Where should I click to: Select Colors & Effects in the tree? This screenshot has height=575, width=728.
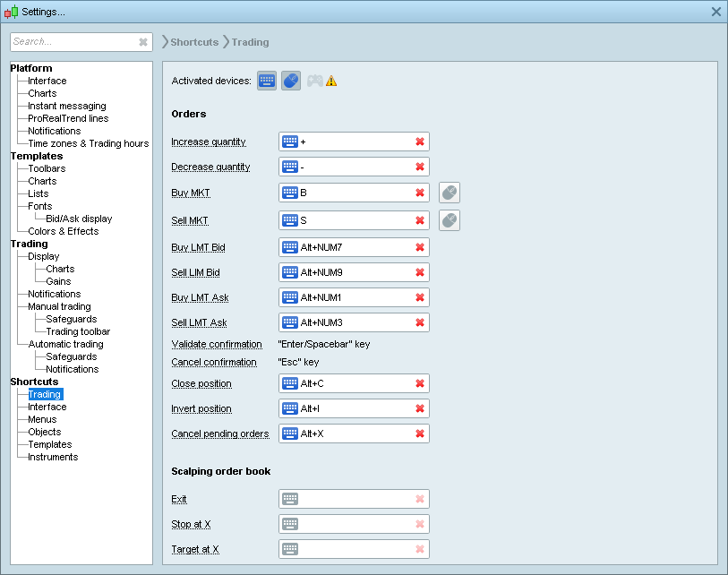(x=63, y=231)
